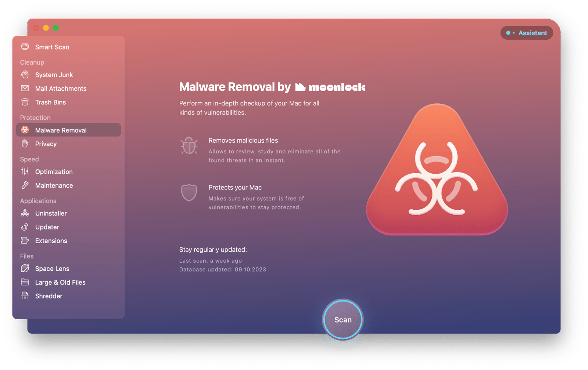Click 'Stay regularly updated:' label
The height and width of the screenshot is (370, 588).
pos(213,249)
